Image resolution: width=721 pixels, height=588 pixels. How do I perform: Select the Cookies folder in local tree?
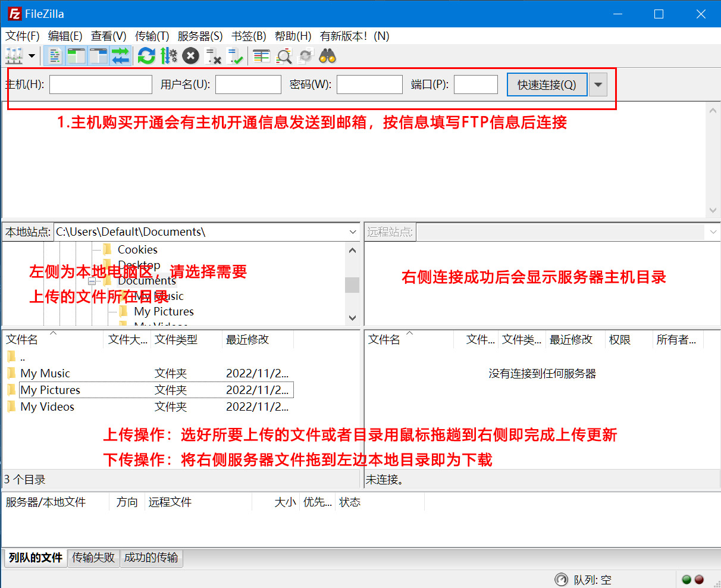pos(137,249)
